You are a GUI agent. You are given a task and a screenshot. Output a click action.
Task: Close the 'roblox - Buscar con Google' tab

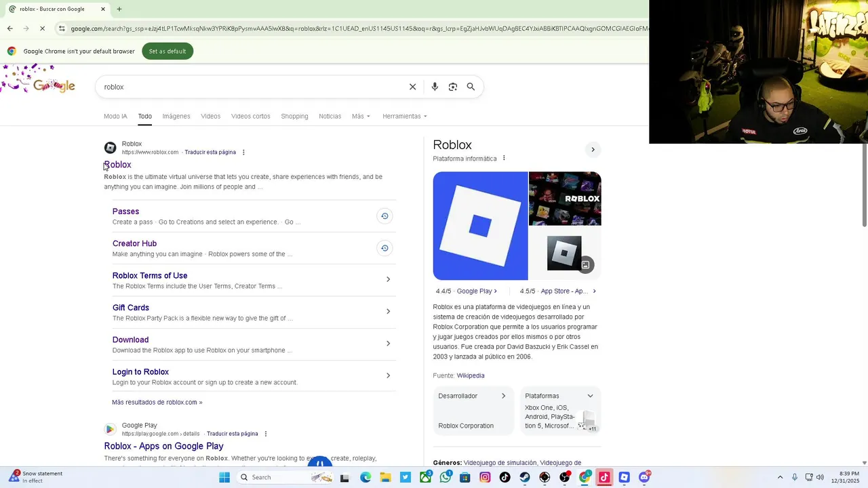103,9
